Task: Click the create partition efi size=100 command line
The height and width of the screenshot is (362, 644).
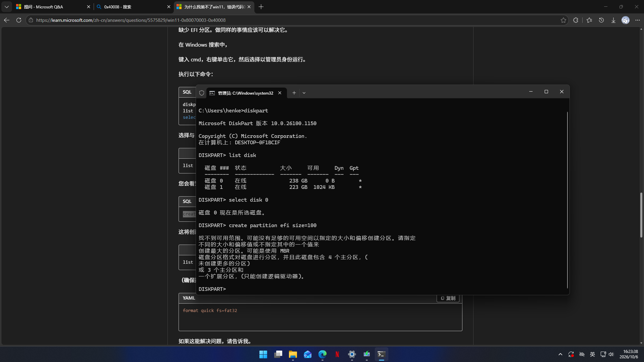Action: (x=257, y=225)
